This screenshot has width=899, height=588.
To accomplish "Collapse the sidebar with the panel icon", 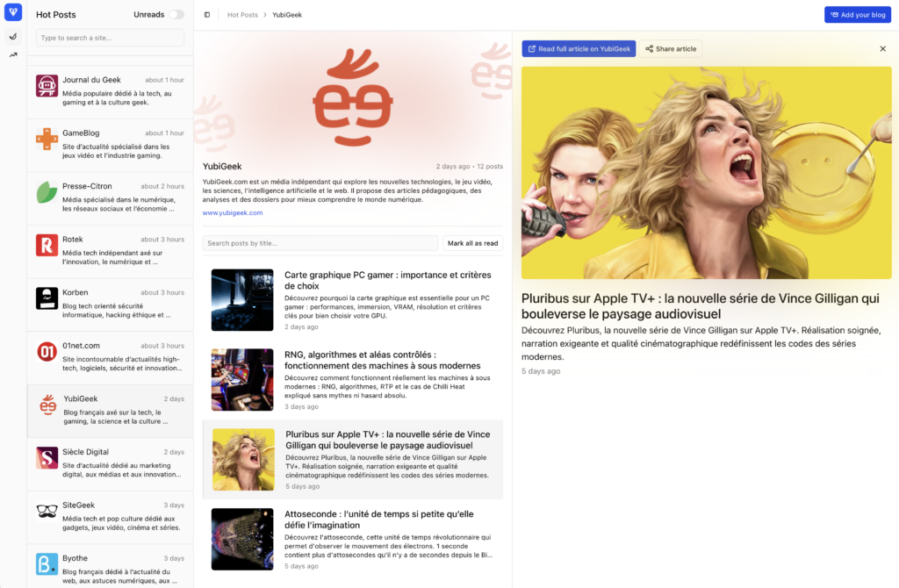I will point(207,15).
